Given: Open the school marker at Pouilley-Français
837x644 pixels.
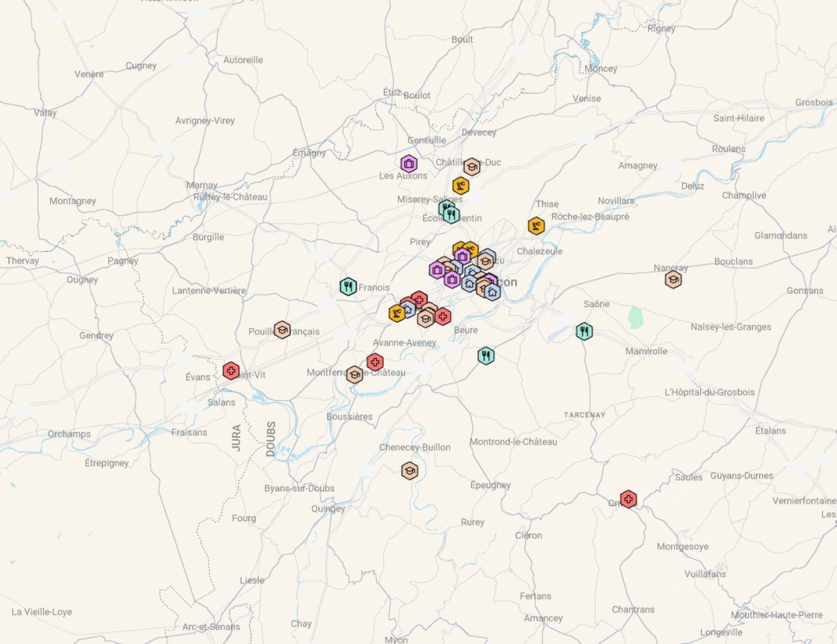Looking at the screenshot, I should [x=282, y=330].
